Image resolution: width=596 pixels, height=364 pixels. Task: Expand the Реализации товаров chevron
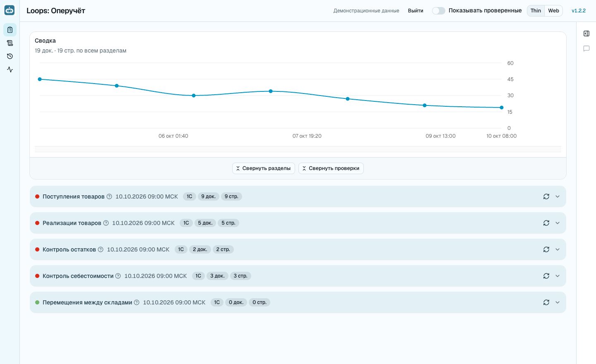558,223
